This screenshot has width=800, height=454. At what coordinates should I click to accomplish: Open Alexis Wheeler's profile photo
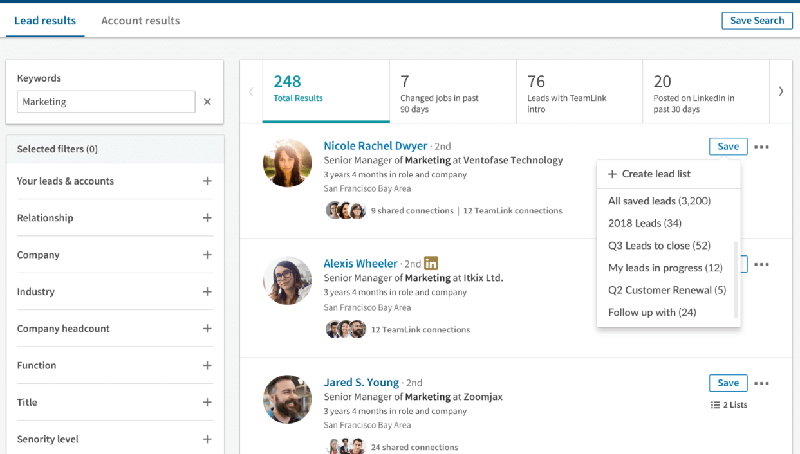[x=287, y=281]
